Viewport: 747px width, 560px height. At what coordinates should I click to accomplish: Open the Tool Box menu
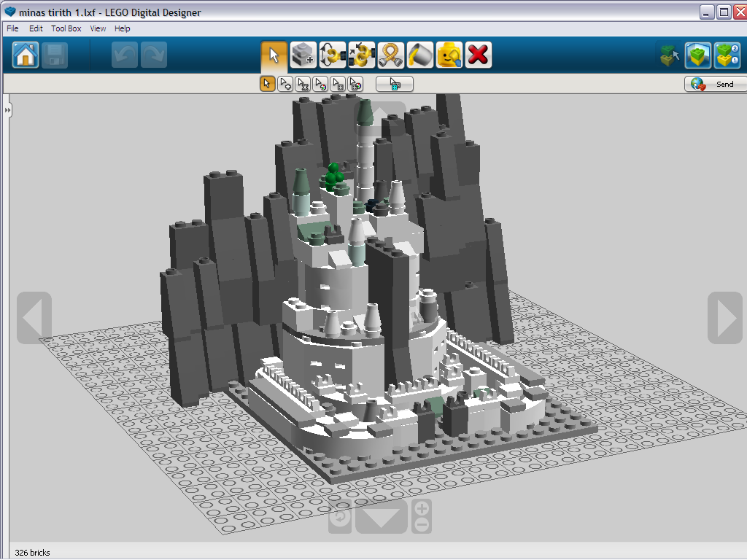click(x=66, y=28)
